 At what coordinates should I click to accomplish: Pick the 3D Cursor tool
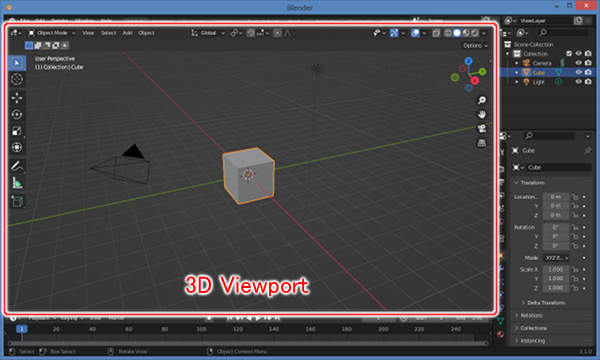point(17,79)
